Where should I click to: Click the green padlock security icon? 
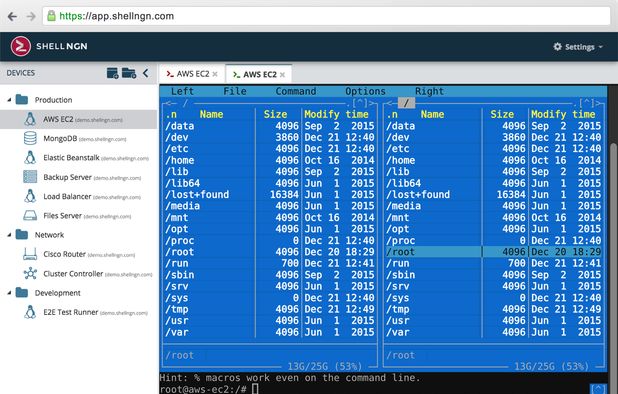[51, 16]
